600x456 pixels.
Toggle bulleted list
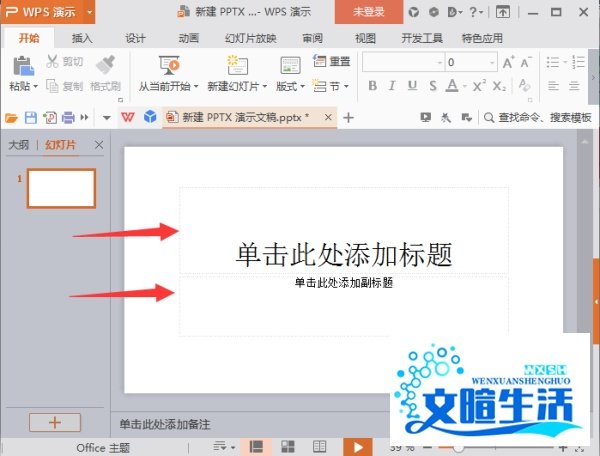tap(553, 62)
